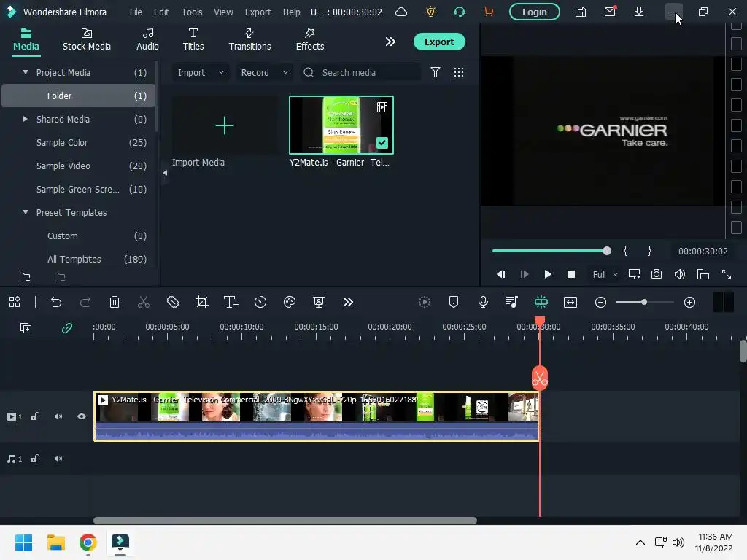Record a voiceover with the microphone icon

pos(483,302)
